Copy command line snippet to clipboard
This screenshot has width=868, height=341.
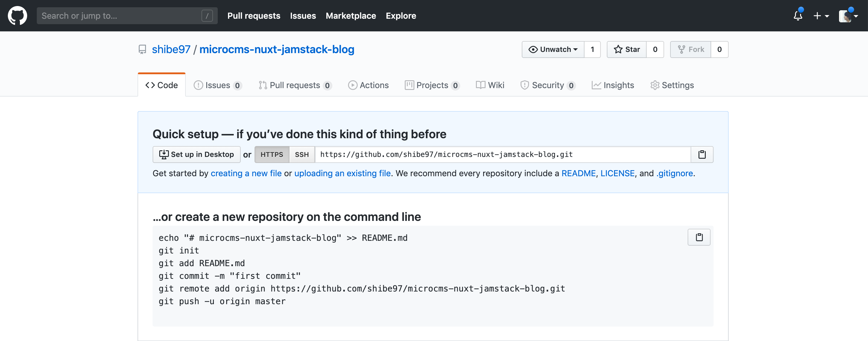[x=699, y=237]
